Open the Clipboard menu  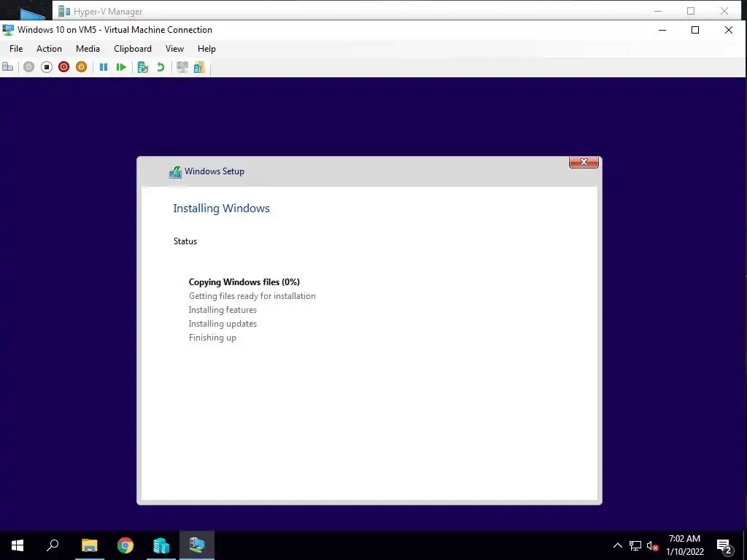coord(133,49)
